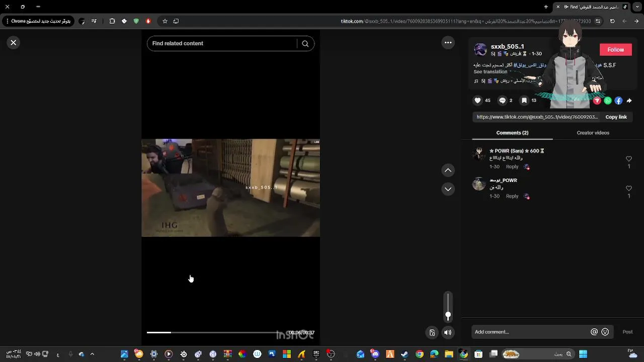This screenshot has width=644, height=362.
Task: Search with the magnifier icon
Action: pos(305,43)
